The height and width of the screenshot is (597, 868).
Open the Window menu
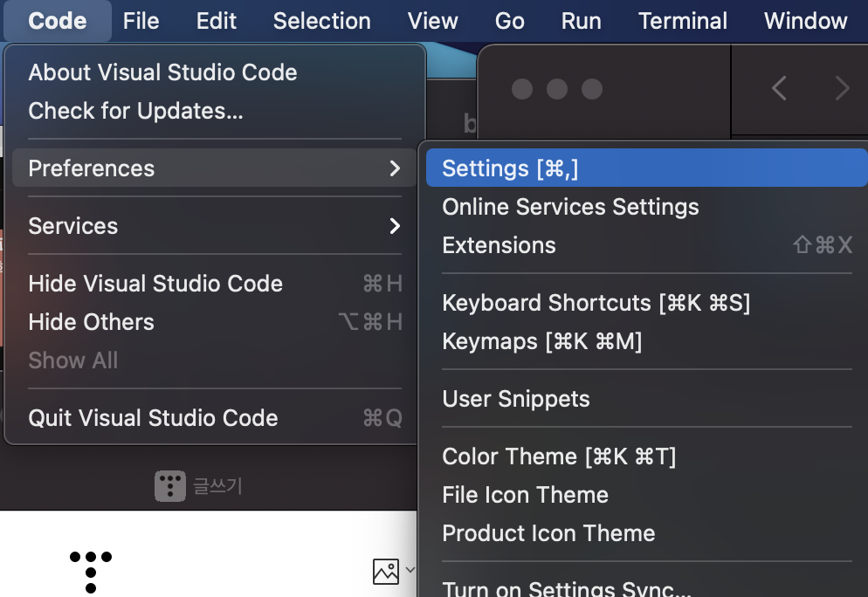click(805, 21)
